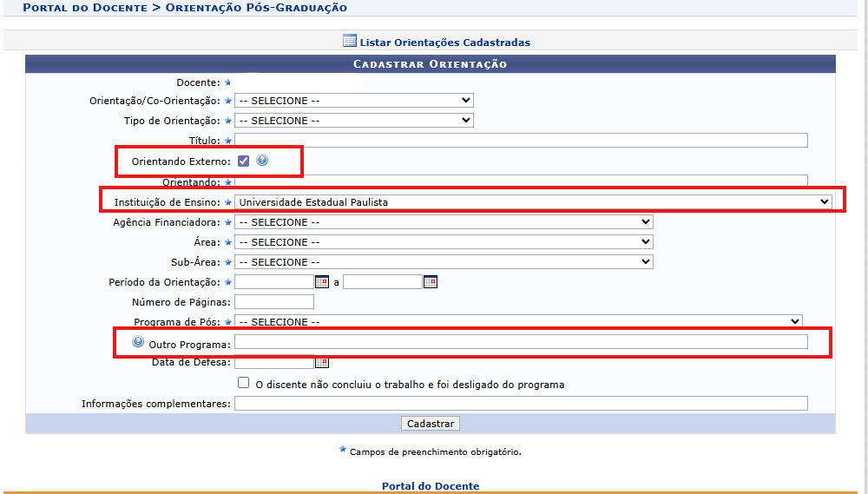The image size is (868, 494).
Task: Open the Listar Orientações Cadastradas table icon
Action: click(349, 41)
